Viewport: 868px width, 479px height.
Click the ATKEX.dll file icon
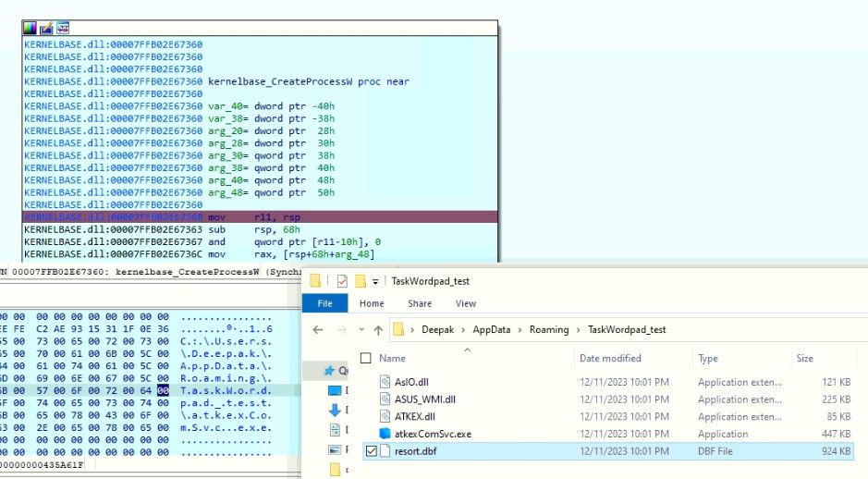point(385,416)
